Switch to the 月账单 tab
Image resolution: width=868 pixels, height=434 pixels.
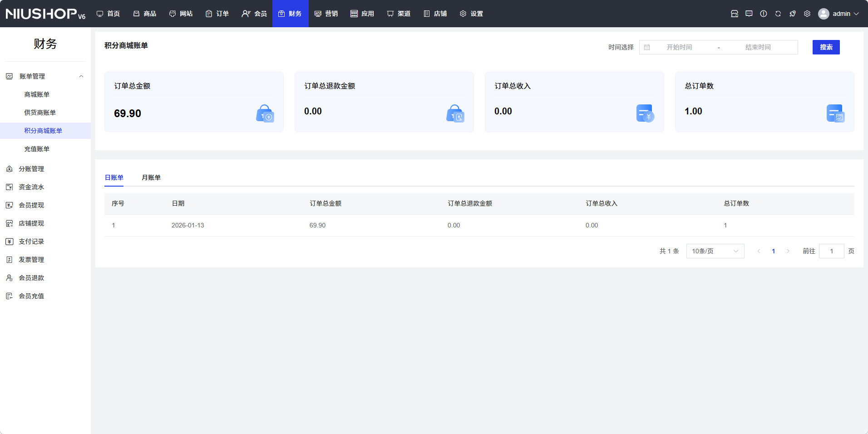[x=151, y=178]
